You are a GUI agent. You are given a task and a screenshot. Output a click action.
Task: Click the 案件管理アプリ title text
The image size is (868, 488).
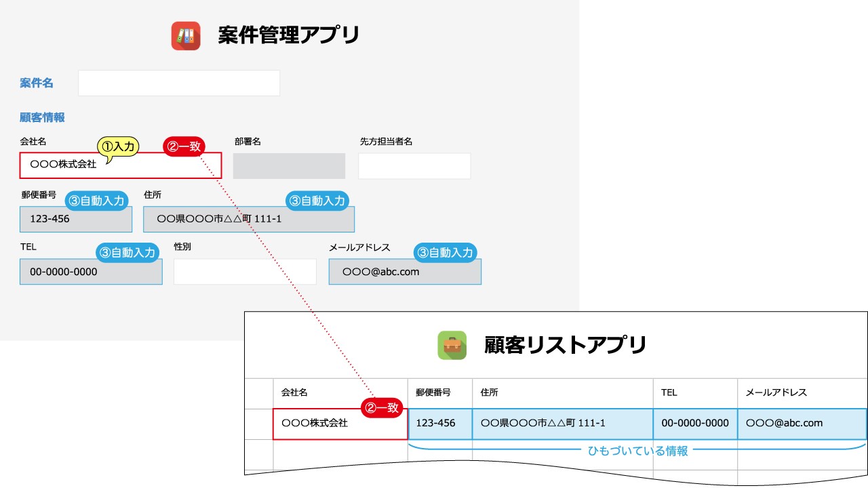[289, 35]
